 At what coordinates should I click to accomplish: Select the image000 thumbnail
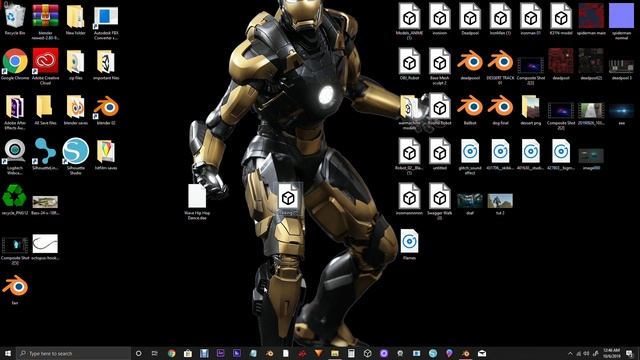(591, 156)
